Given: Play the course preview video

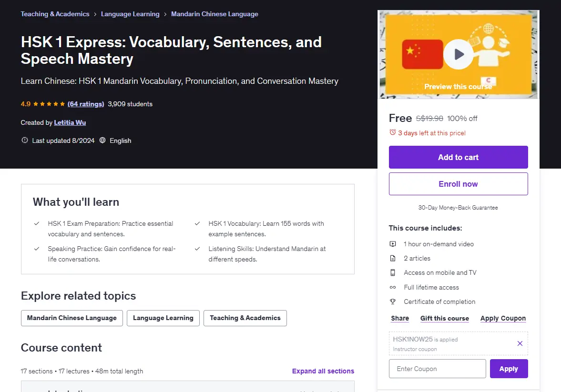Looking at the screenshot, I should point(459,54).
